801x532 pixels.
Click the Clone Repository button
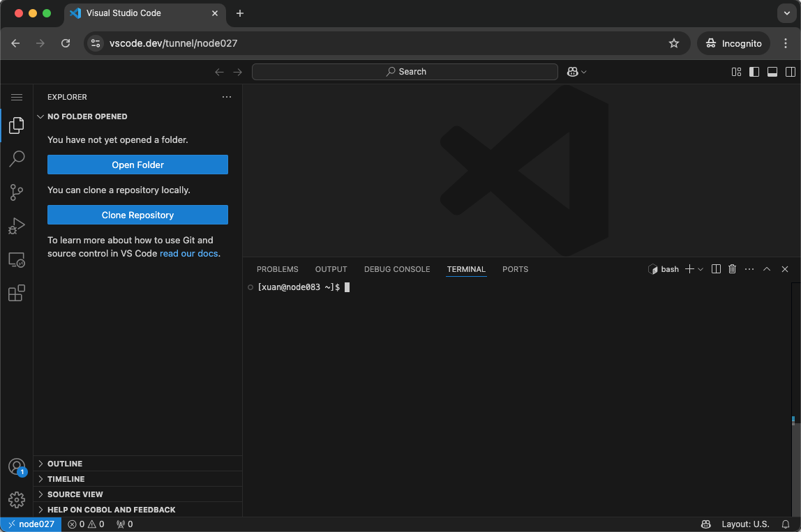[x=137, y=215]
